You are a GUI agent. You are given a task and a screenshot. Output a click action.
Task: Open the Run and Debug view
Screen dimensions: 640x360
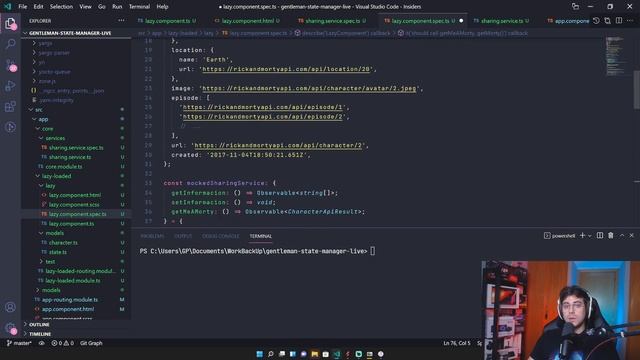click(x=10, y=86)
